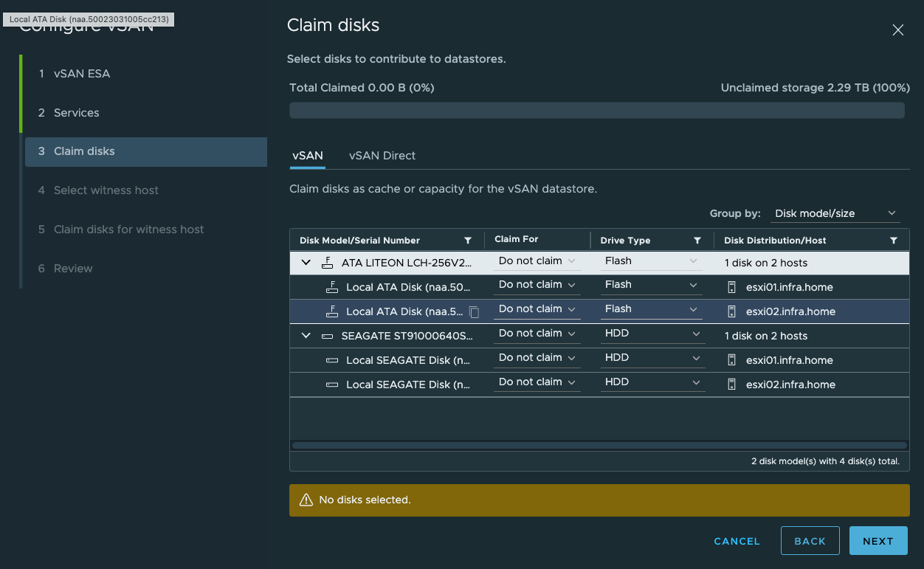Click the host icon beside esxi02.infra.home under SEAGATE
Screen dimensions: 924x569
(731, 384)
